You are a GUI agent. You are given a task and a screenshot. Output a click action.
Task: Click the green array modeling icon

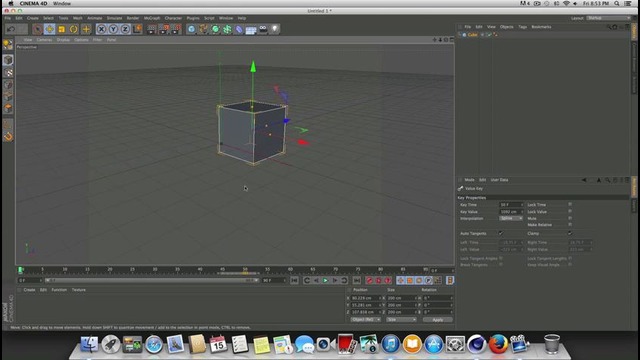(227, 29)
